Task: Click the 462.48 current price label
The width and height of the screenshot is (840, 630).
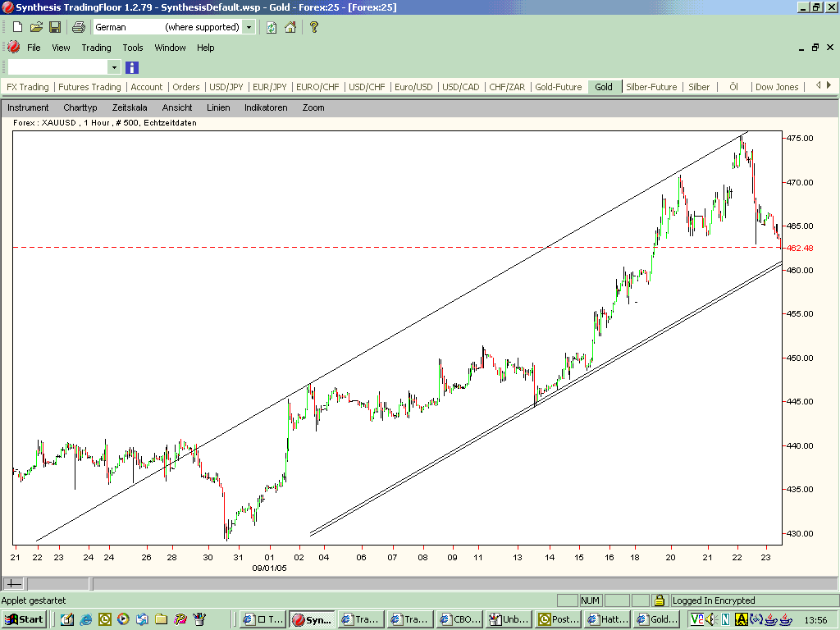Action: (800, 248)
